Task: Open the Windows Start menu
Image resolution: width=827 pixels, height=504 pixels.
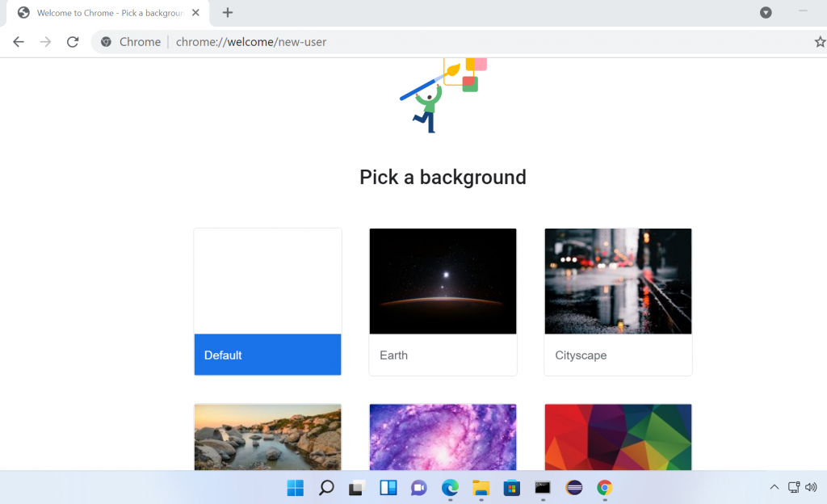Action: (x=296, y=488)
